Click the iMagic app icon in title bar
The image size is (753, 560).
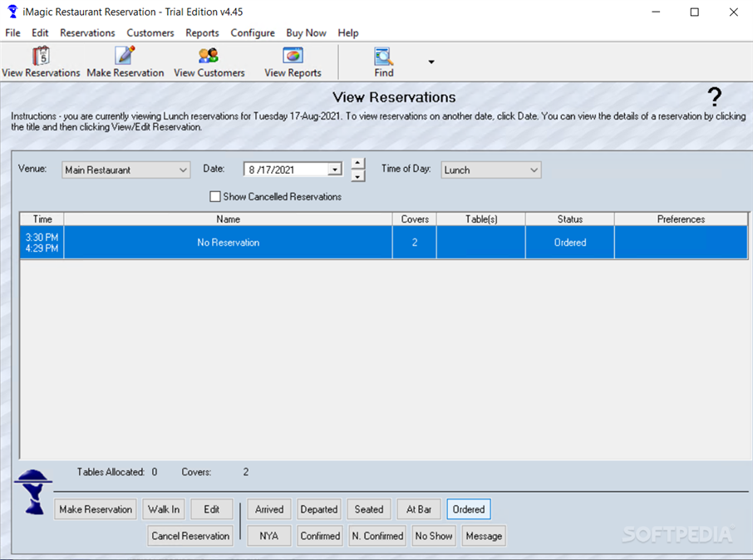[12, 12]
